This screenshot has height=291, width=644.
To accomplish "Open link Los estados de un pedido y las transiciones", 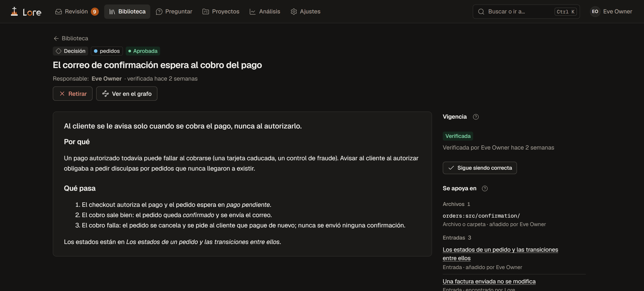I will [x=500, y=254].
